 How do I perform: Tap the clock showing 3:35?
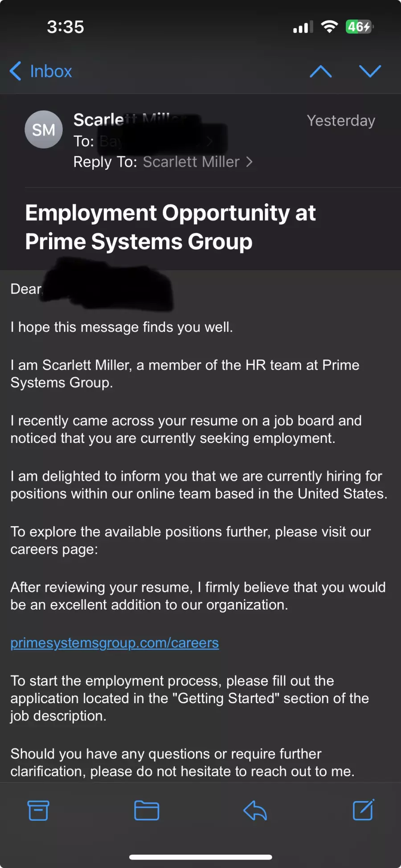(65, 27)
